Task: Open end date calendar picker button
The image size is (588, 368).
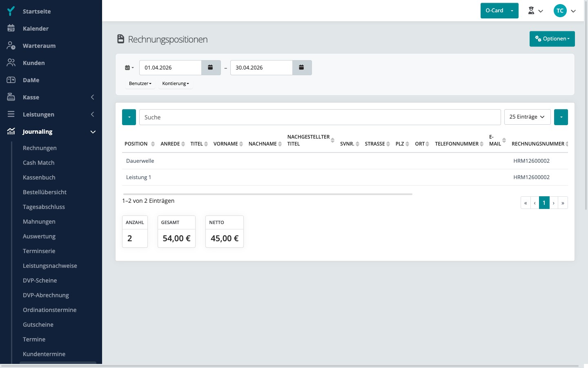Action: (302, 67)
